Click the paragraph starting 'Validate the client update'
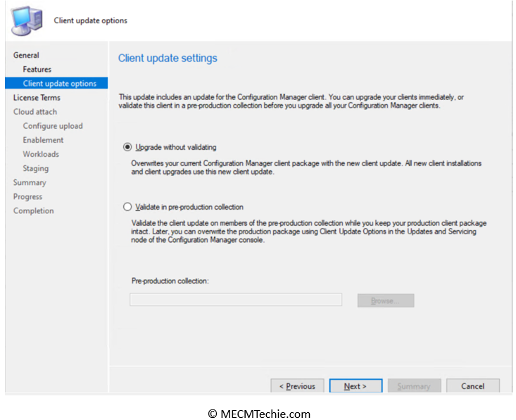 [308, 231]
